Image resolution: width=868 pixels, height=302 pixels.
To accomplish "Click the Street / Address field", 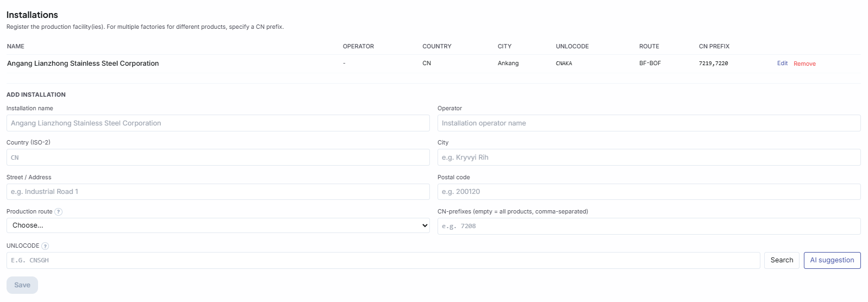I will coord(218,192).
